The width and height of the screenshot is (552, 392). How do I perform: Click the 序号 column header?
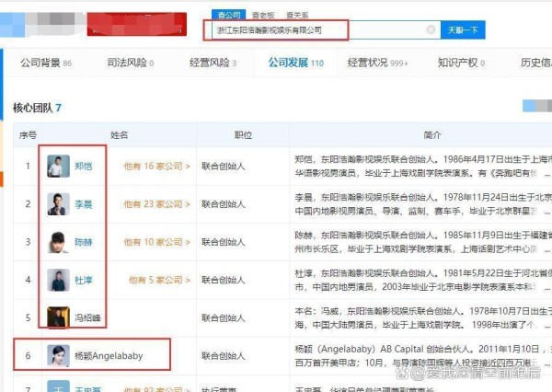tap(28, 135)
